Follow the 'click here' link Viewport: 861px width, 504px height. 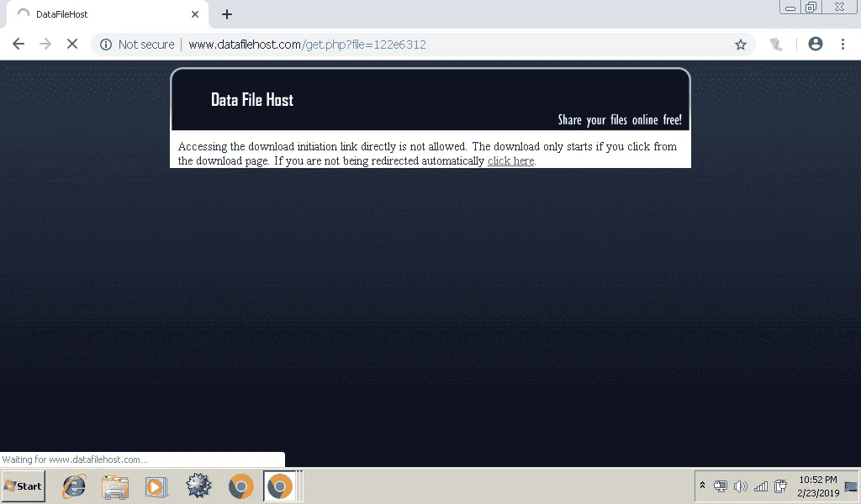[x=510, y=160]
